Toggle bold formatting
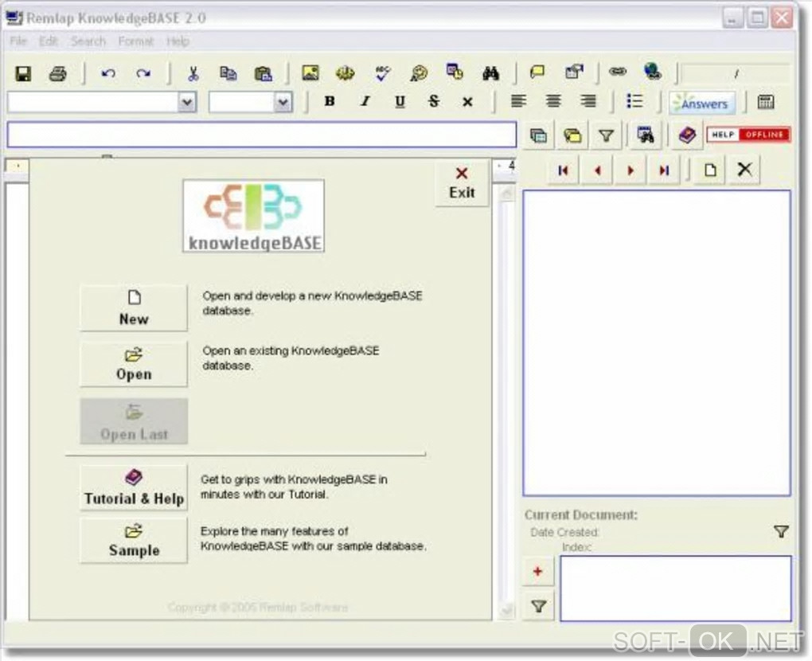Screen dimensions: 812x661 click(330, 101)
